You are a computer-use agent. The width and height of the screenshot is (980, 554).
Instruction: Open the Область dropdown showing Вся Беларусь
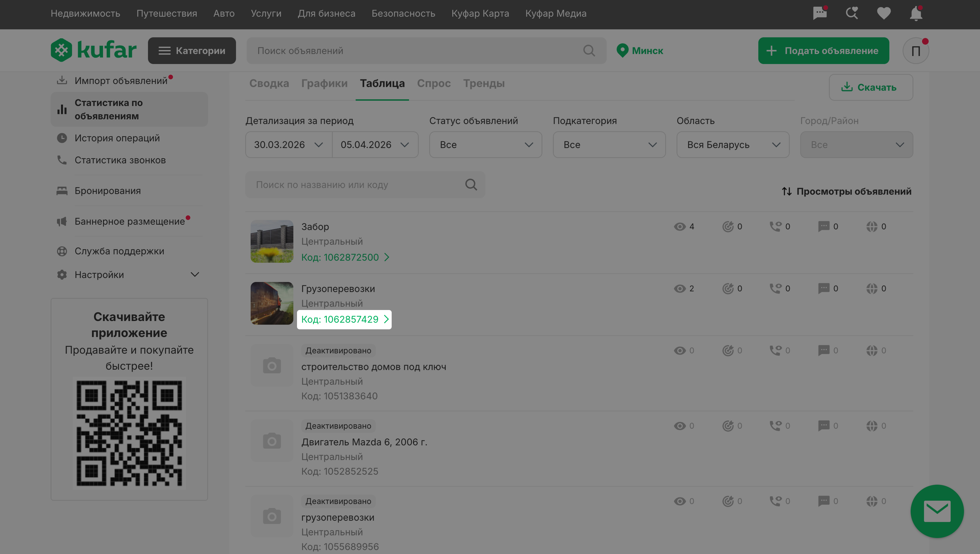point(733,145)
